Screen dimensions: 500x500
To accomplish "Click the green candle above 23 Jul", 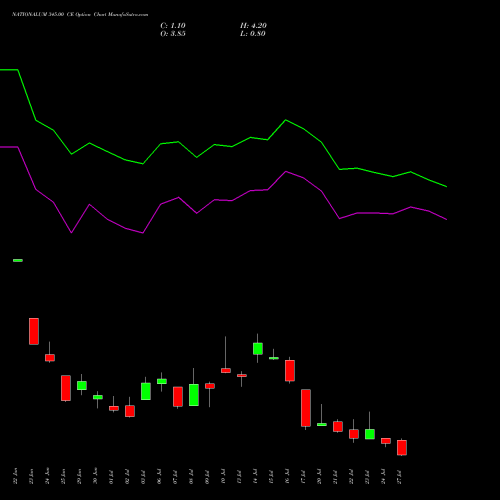I will click(370, 434).
